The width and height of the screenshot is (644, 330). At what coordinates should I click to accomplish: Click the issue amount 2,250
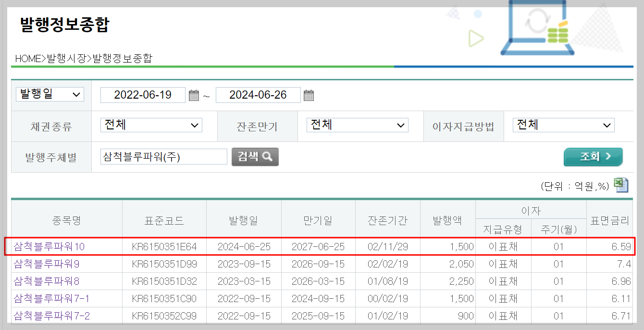coord(461,281)
